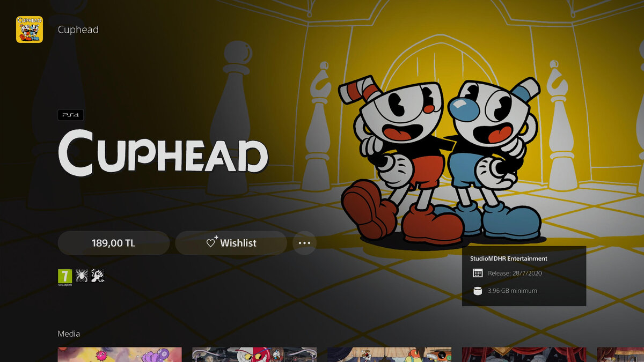Viewport: 644px width, 362px height.
Task: Select the spider fear content descriptor icon
Action: (81, 276)
